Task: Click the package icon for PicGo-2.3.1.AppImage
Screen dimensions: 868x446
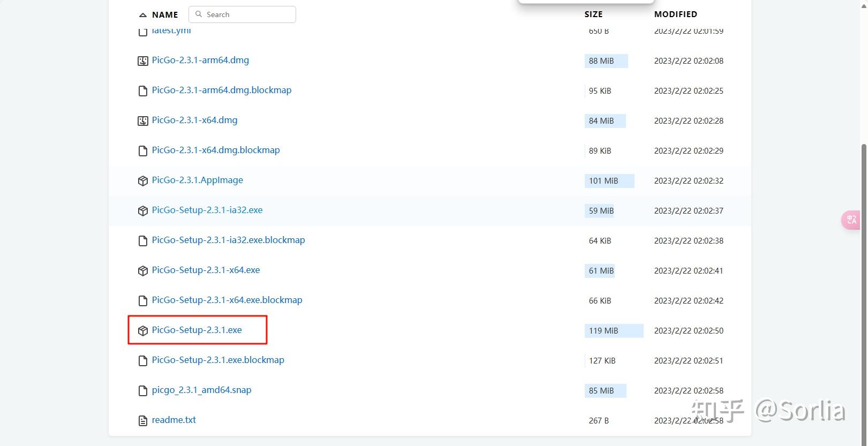Action: tap(143, 181)
